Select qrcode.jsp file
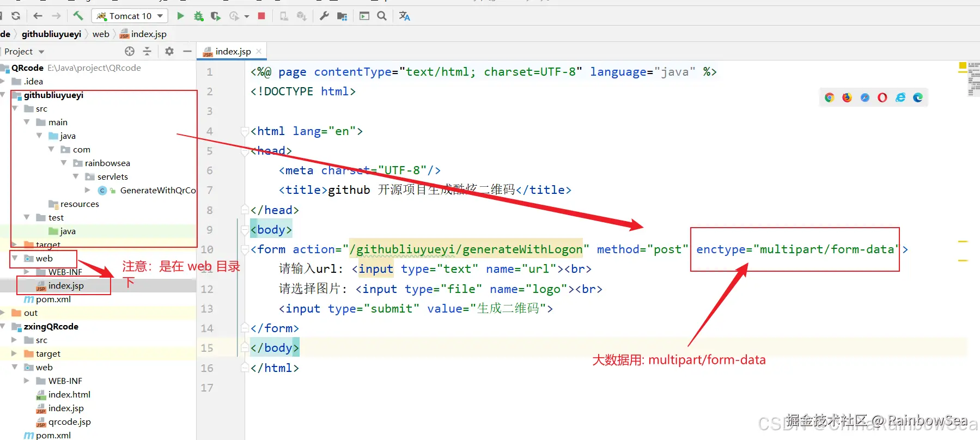980x440 pixels. pos(69,421)
